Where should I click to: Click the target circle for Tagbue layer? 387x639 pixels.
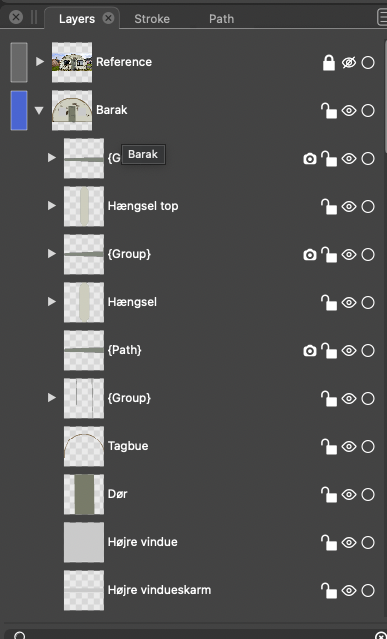point(368,447)
